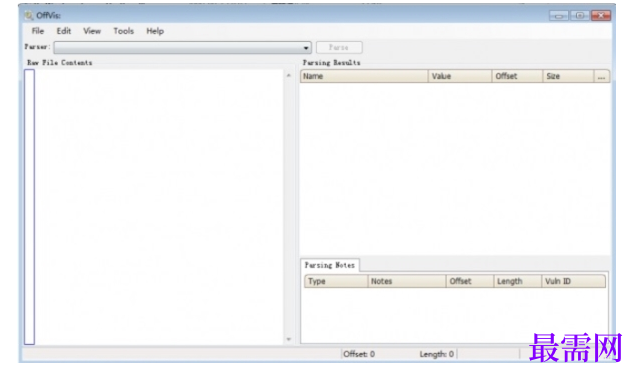Screen dimensions: 641x379
Task: Click the 'Offset: 0' status bar text
Action: point(359,354)
